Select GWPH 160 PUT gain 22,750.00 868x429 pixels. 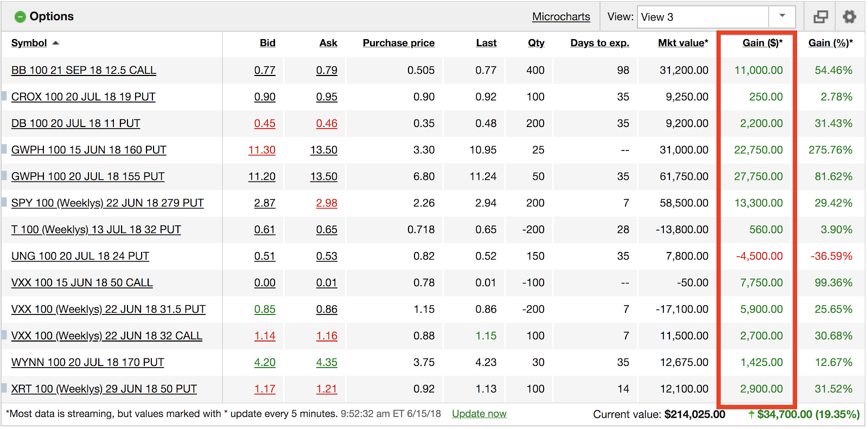click(758, 150)
